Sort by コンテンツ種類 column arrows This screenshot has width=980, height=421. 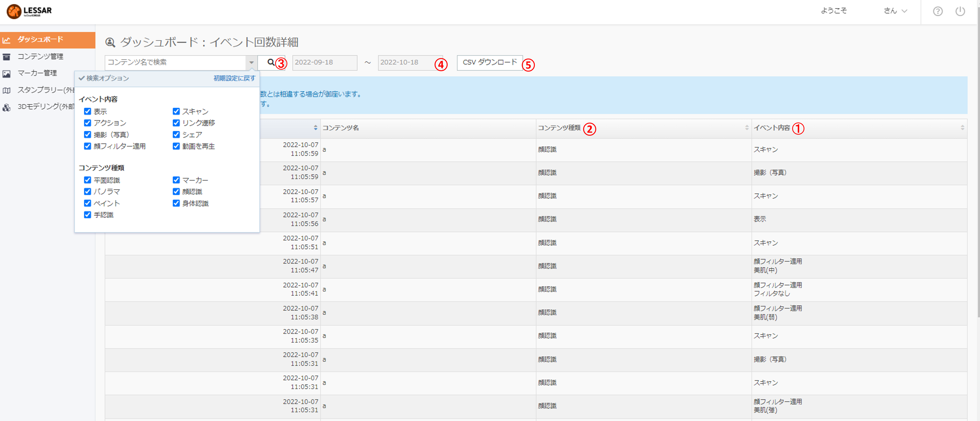click(746, 128)
